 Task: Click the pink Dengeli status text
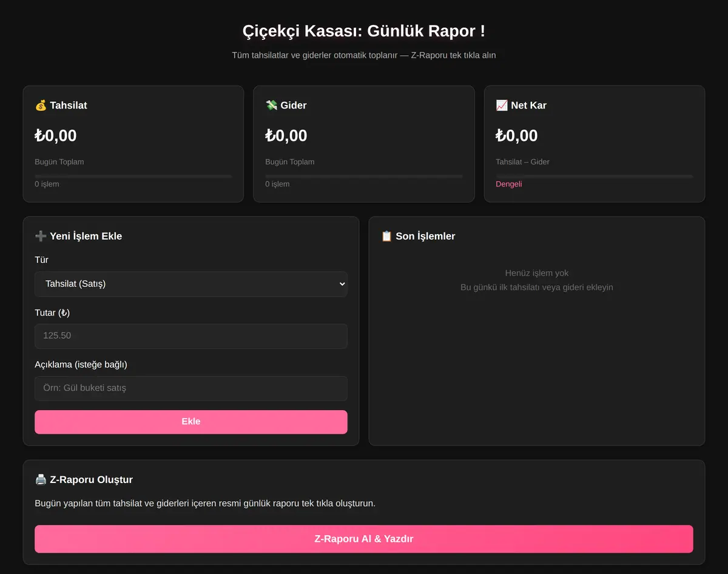tap(508, 184)
